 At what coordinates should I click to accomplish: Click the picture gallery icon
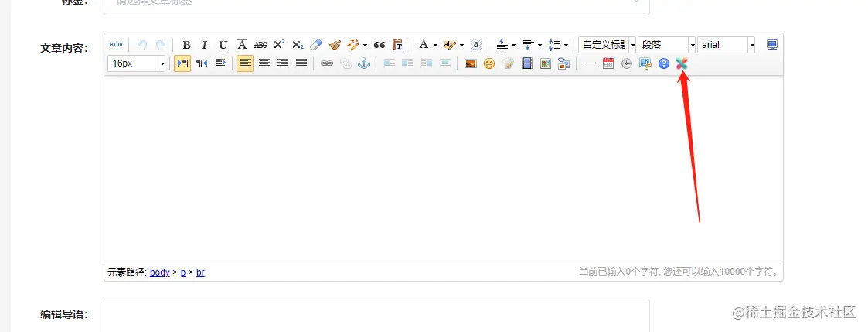(x=545, y=63)
